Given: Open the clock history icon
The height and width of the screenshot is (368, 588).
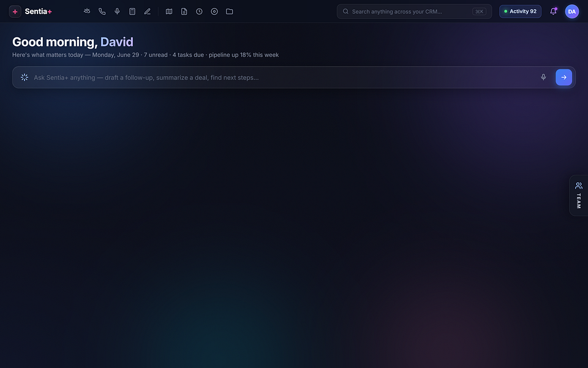Looking at the screenshot, I should (x=199, y=11).
